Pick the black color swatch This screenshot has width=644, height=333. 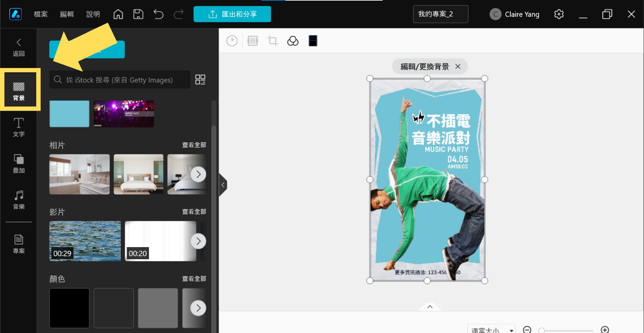point(69,308)
